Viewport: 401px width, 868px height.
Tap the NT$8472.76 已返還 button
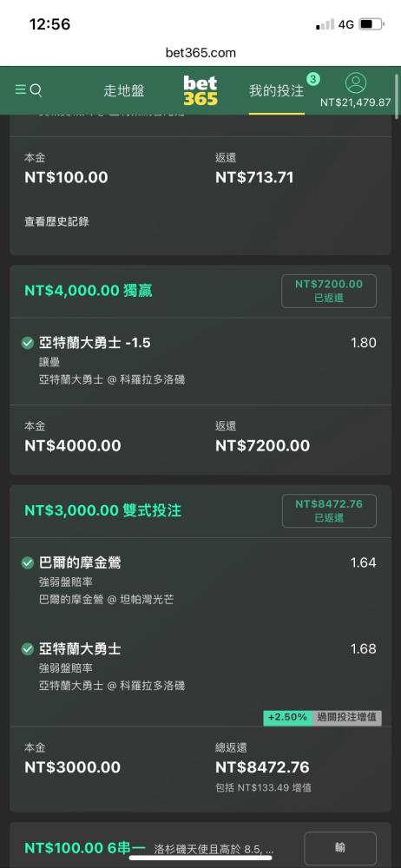329,511
